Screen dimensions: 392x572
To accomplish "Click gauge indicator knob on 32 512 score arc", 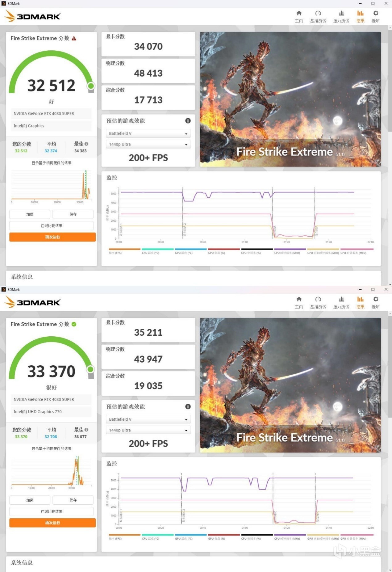I will pos(91,86).
